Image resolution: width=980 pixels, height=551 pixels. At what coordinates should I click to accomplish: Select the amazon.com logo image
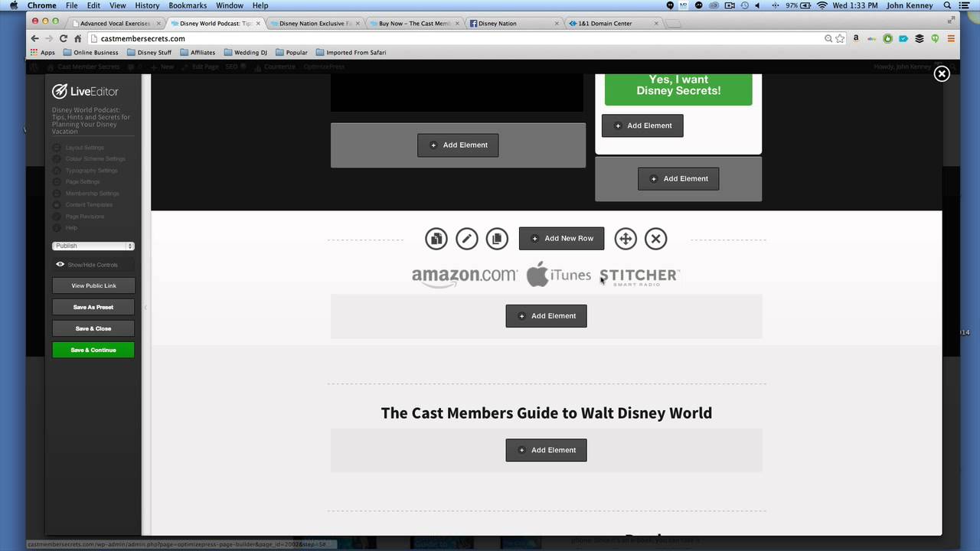coord(464,276)
